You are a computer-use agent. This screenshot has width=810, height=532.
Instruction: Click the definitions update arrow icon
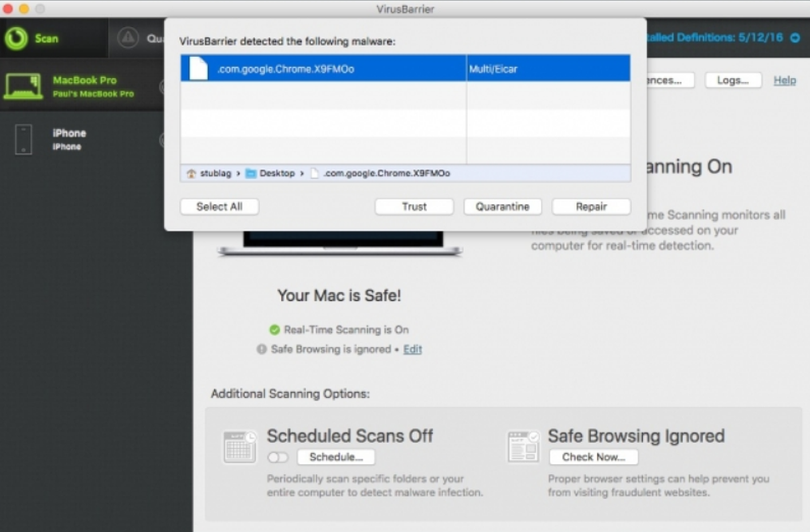tap(795, 38)
